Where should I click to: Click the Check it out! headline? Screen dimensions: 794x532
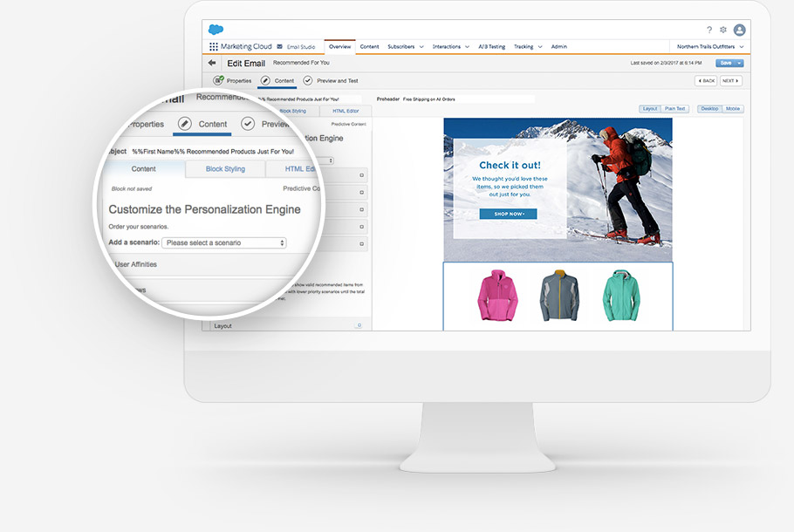pos(510,165)
